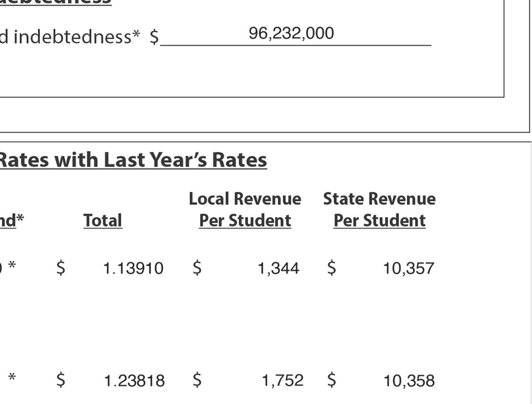Click the 'indebtedness*' label text

[x=77, y=37]
